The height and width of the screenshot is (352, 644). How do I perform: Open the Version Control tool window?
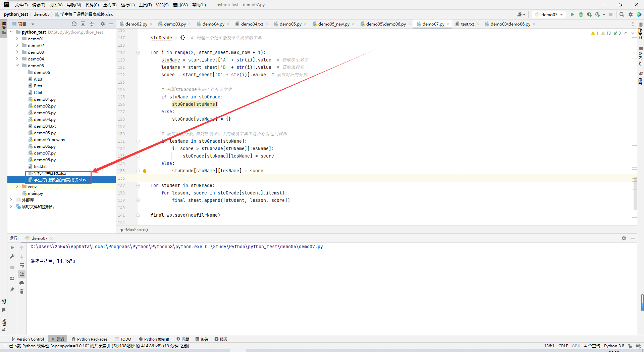click(28, 339)
